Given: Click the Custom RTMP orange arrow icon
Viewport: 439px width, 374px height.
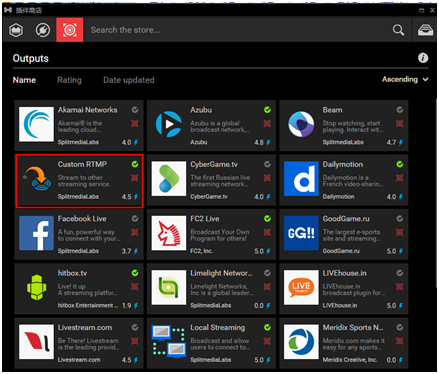Looking at the screenshot, I should tap(37, 178).
